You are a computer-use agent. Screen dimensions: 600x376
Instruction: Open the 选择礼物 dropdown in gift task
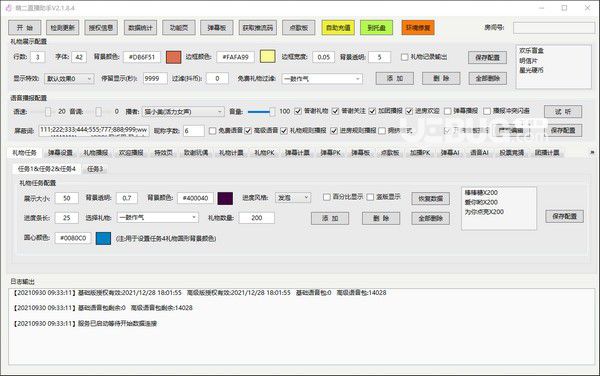(x=158, y=218)
